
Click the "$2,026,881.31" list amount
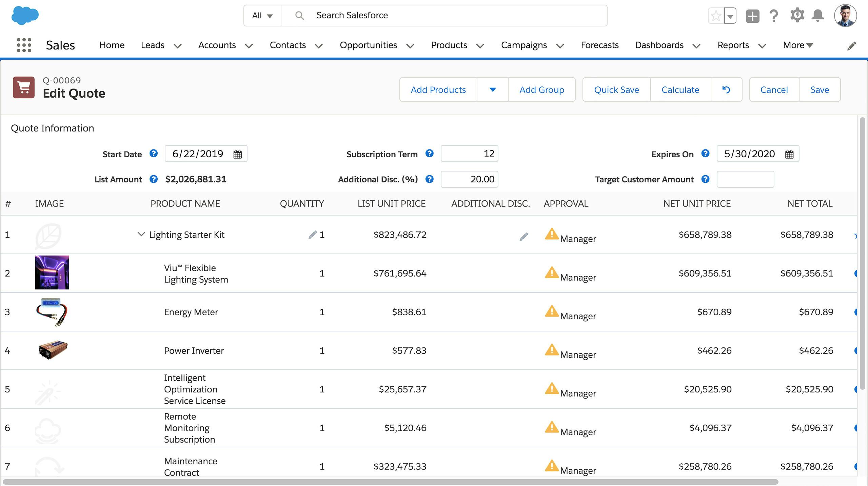point(196,179)
